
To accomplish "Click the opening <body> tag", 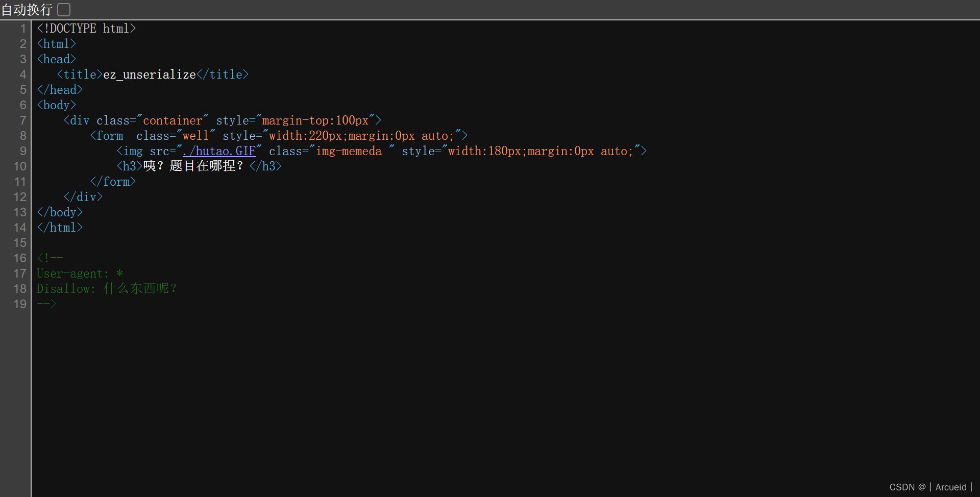I will coord(57,105).
